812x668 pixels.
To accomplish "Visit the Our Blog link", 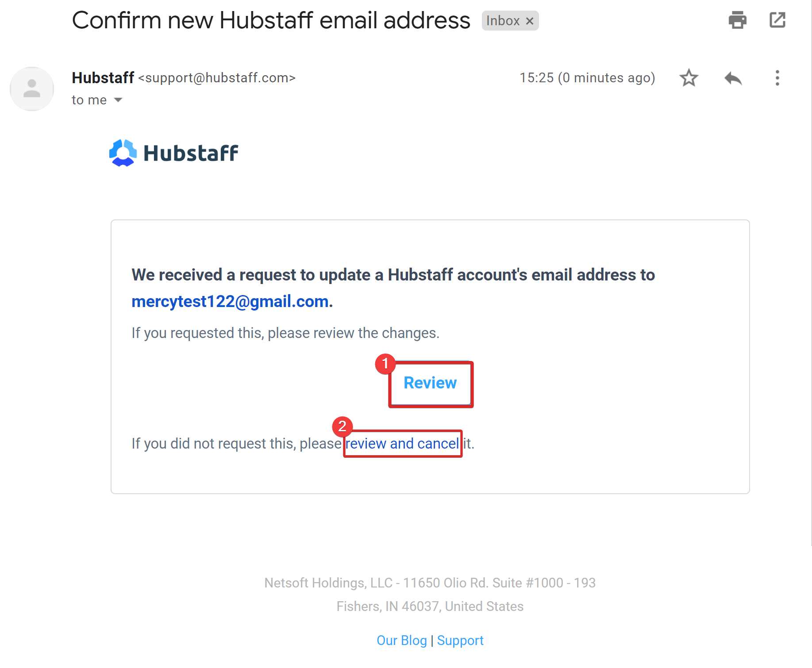I will point(402,640).
